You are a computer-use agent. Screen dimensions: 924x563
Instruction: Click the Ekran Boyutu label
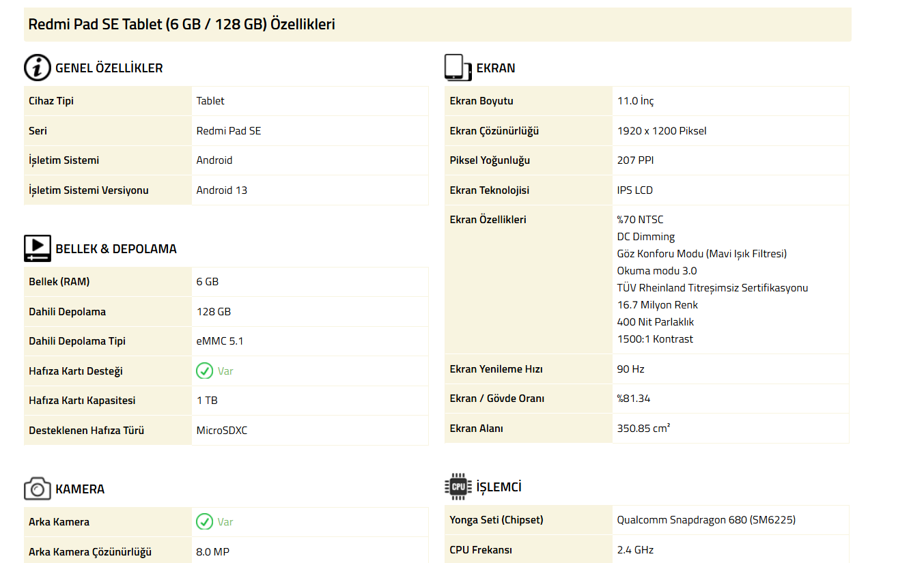point(481,101)
